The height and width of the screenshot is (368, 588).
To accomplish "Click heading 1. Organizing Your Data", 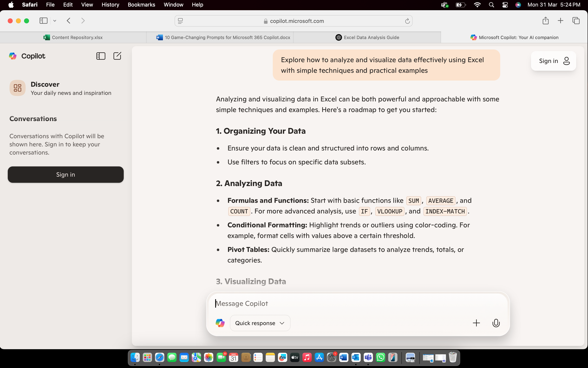I will [261, 131].
